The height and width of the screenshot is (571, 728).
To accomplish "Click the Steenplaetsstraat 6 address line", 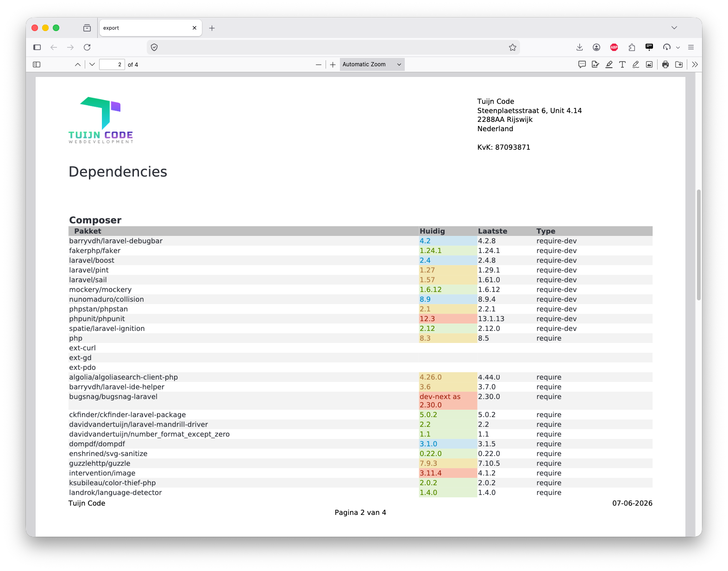I will click(x=529, y=111).
